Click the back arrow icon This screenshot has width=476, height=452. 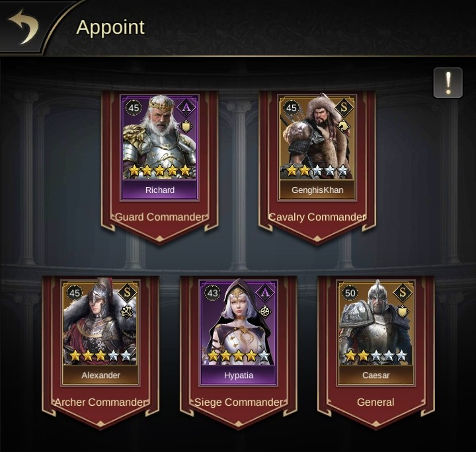click(23, 26)
